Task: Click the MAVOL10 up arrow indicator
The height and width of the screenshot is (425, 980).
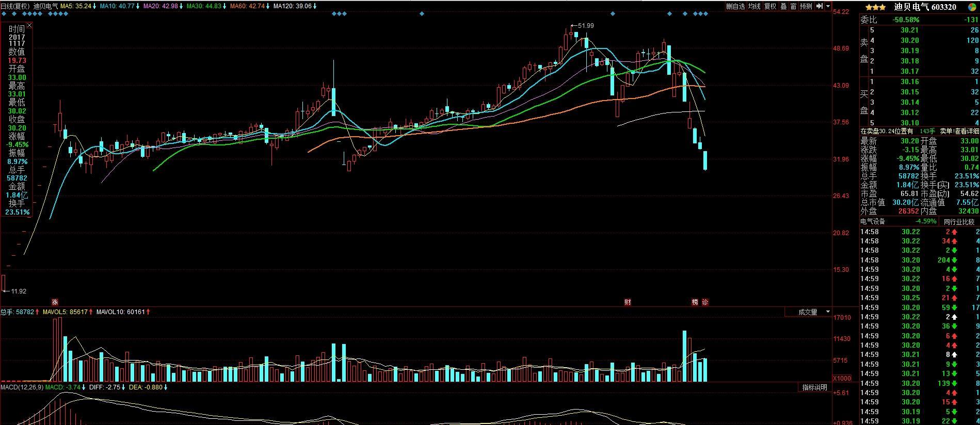Action: click(149, 312)
